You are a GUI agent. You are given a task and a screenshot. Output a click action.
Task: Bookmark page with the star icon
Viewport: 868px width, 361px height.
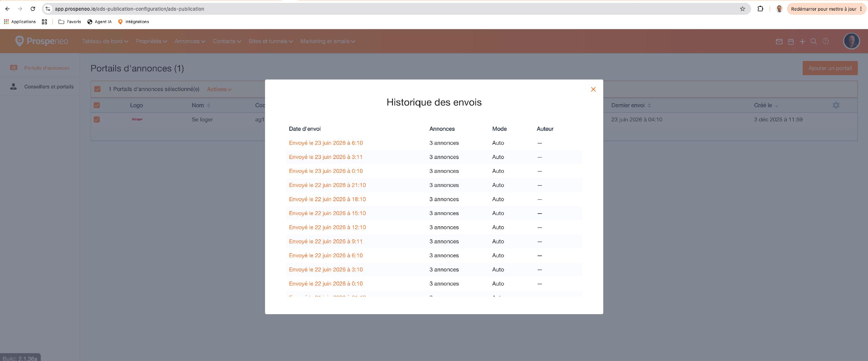(742, 9)
